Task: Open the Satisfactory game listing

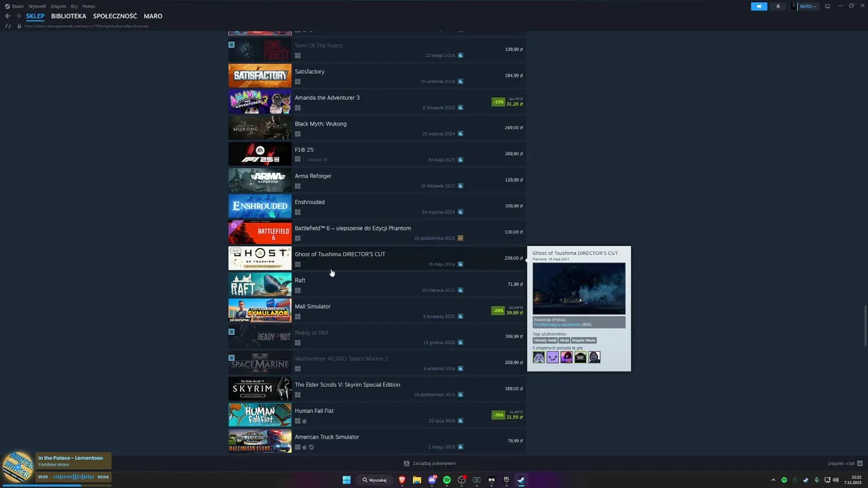Action: coord(377,76)
